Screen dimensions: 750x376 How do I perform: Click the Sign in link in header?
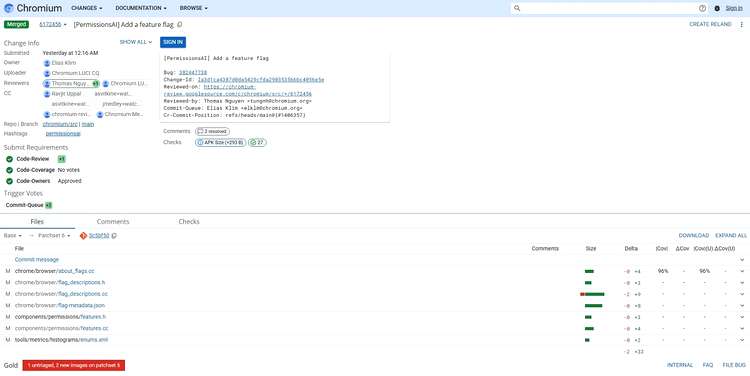click(734, 8)
